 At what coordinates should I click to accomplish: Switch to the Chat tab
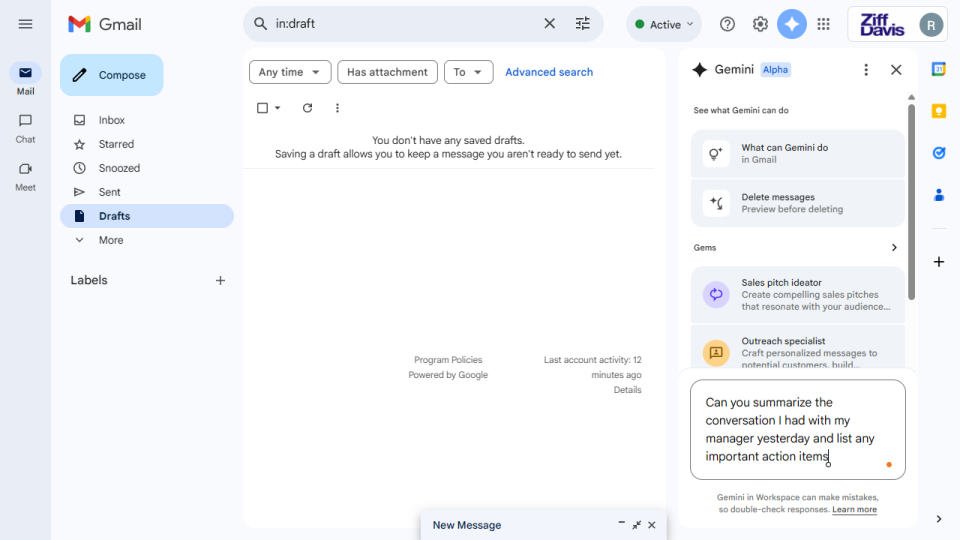point(25,128)
